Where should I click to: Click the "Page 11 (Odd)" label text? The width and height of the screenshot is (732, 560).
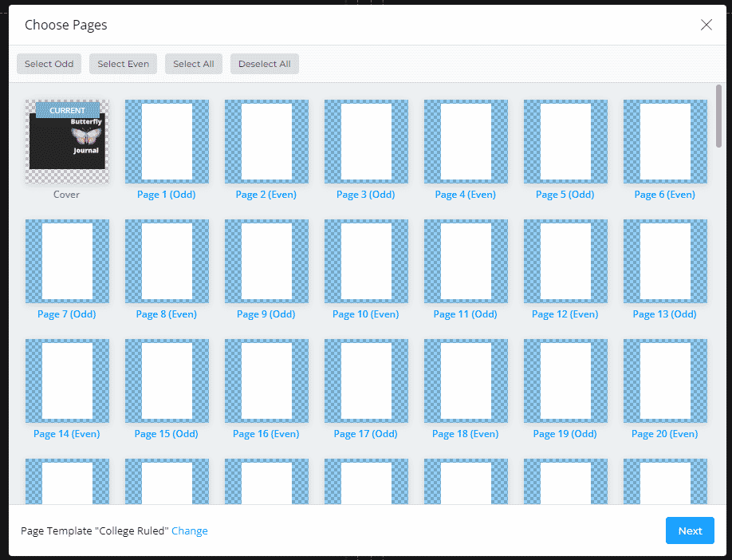click(466, 314)
